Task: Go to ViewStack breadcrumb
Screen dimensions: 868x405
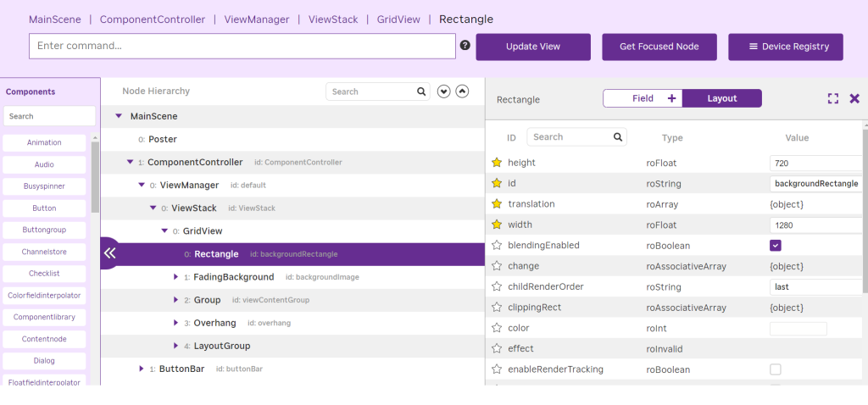Action: coord(333,19)
